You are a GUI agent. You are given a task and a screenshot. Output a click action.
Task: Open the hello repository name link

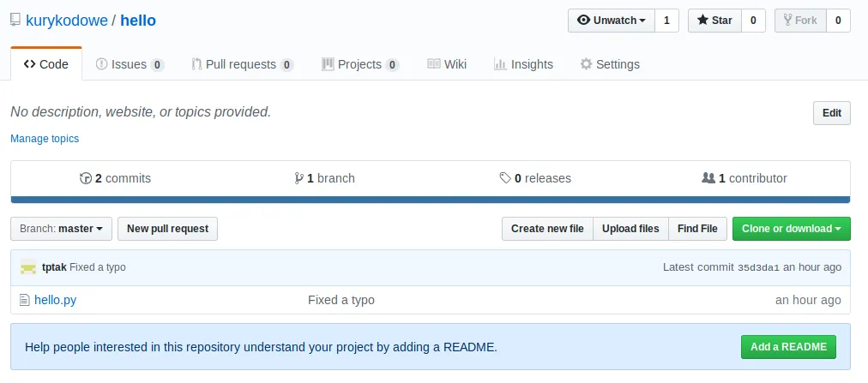138,21
